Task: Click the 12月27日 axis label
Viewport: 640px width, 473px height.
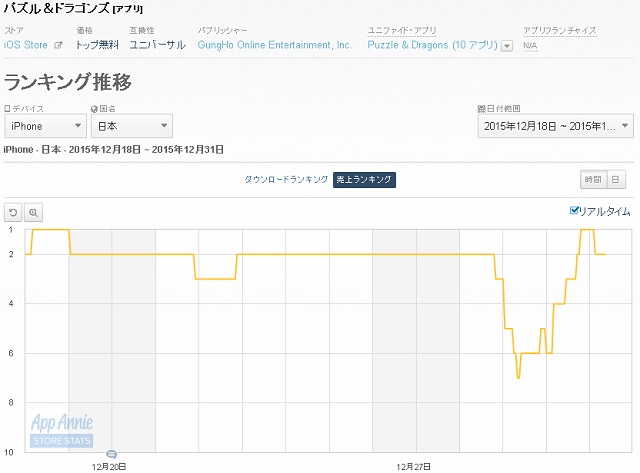Action: [413, 466]
